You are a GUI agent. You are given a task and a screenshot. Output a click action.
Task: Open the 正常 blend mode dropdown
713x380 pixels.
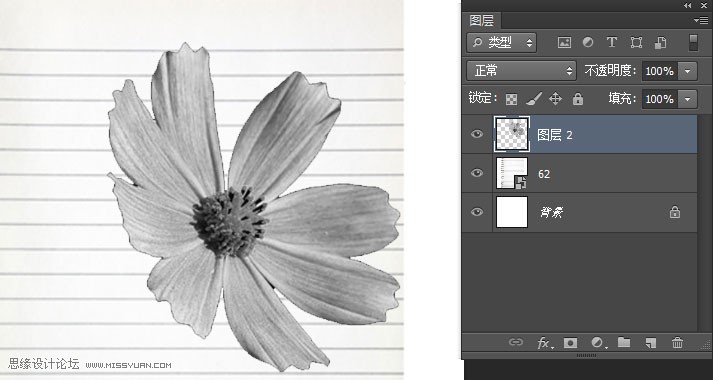(522, 70)
